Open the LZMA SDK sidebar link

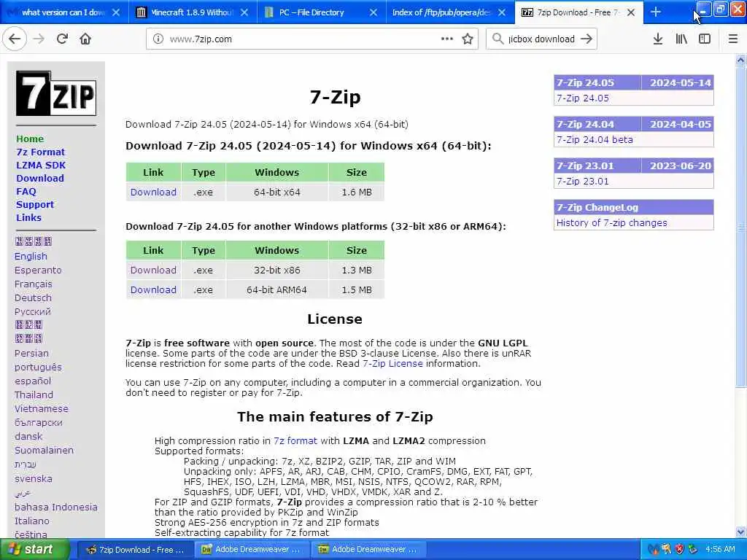41,166
